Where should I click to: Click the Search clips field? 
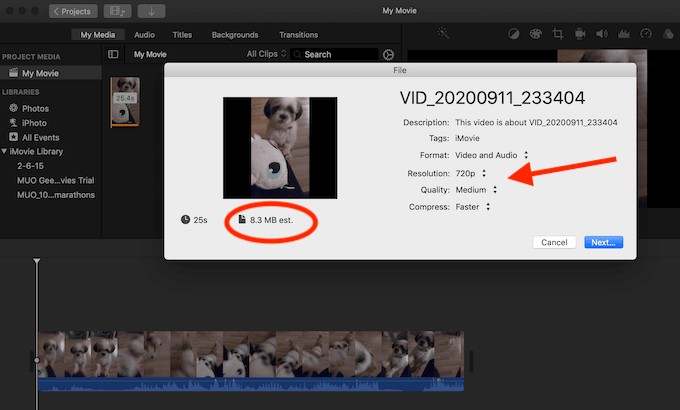(334, 54)
